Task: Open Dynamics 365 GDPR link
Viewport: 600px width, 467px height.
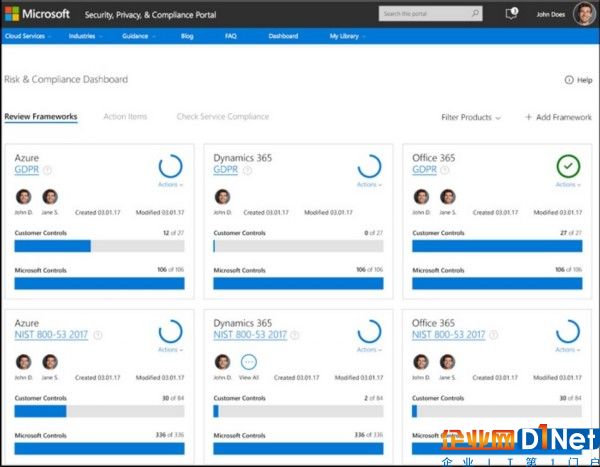Action: tap(226, 170)
